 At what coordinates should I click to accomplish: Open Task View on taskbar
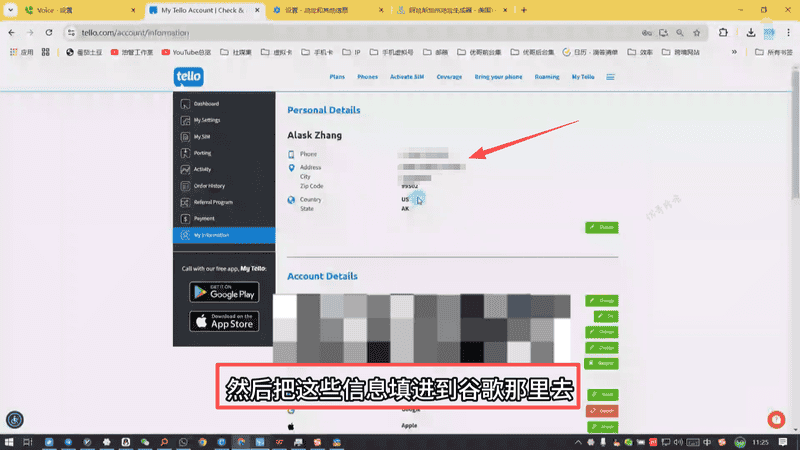pyautogui.click(x=28, y=442)
